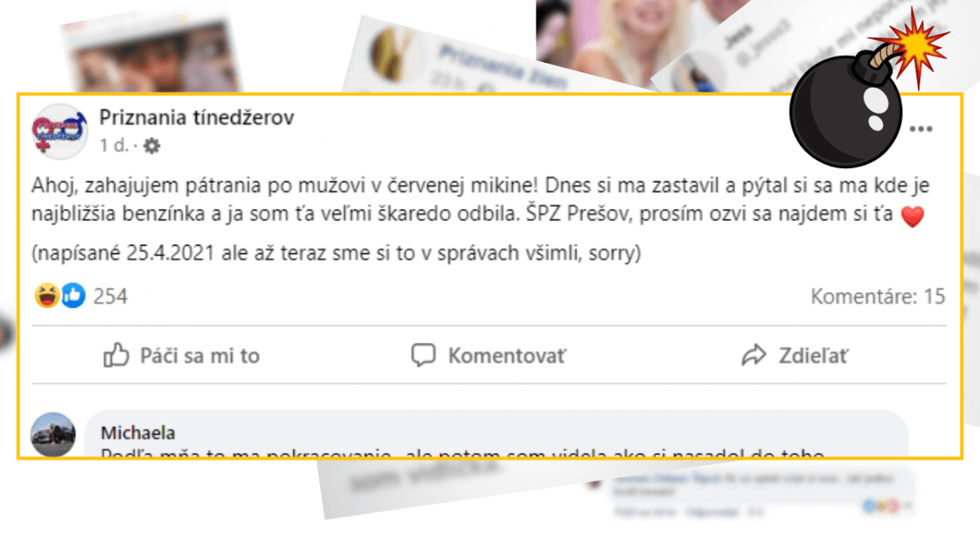Viewport: 980px width, 551px height.
Task: Click the post privacy gear icon
Action: tap(152, 146)
